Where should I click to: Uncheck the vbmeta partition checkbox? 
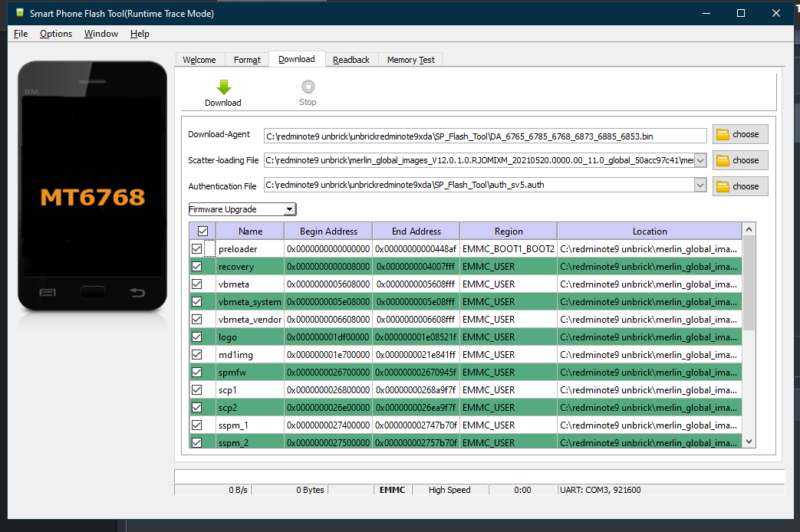[196, 284]
